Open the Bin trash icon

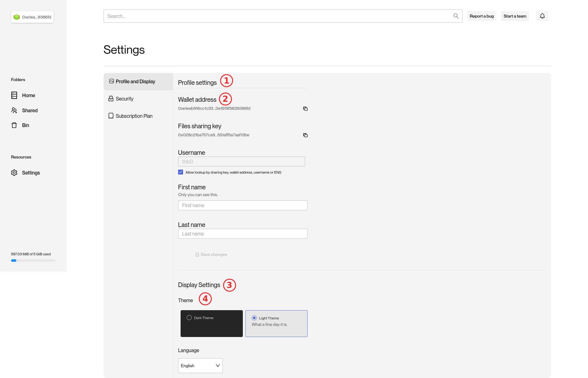point(14,125)
